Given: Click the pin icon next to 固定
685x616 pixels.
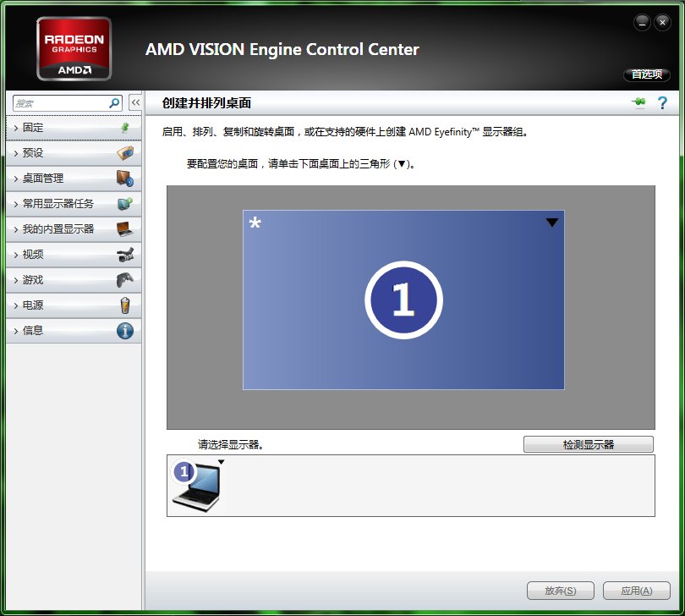Looking at the screenshot, I should click(125, 128).
